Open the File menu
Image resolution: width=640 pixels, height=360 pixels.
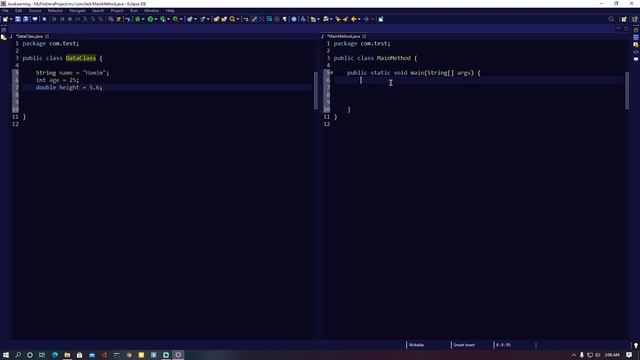(x=5, y=11)
